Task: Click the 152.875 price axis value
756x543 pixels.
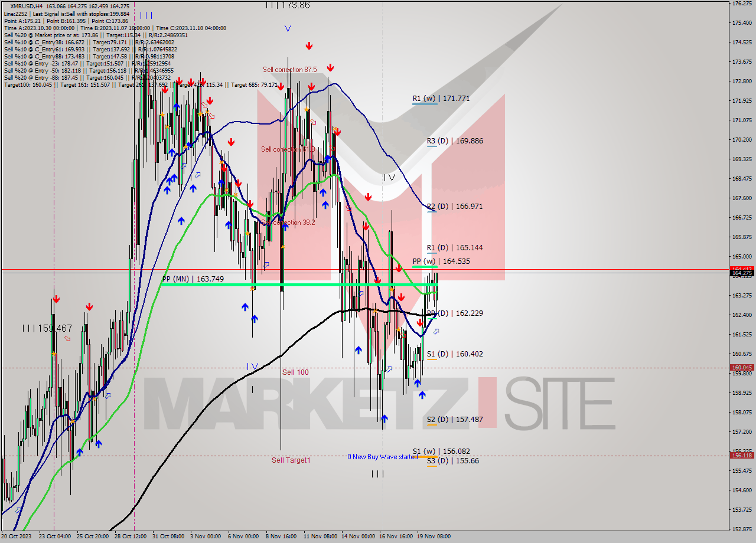Action: [741, 529]
